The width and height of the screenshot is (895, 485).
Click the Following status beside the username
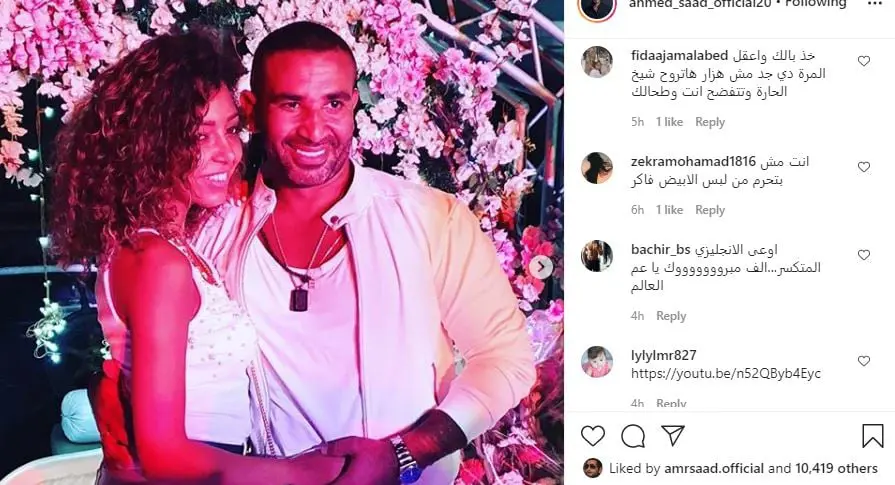pos(816,3)
